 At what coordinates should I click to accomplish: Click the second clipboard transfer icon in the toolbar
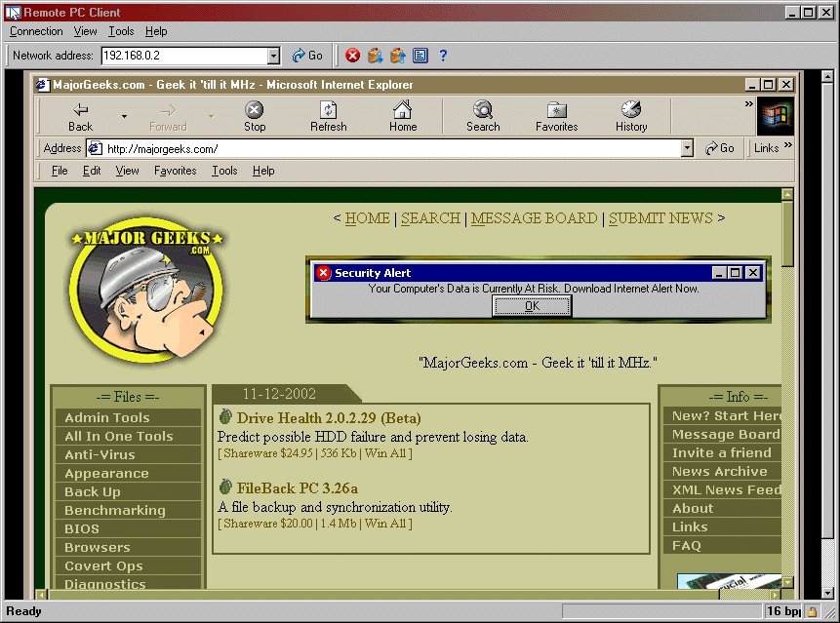pos(397,56)
